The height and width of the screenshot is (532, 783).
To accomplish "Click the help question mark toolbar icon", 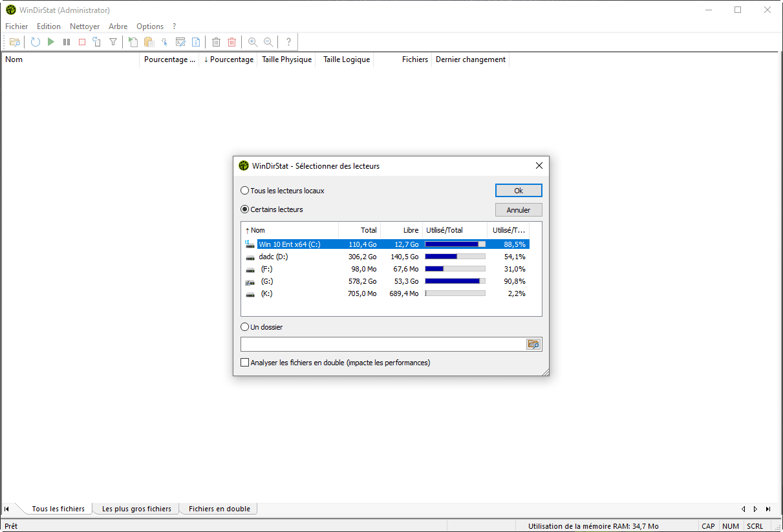I will tap(288, 42).
